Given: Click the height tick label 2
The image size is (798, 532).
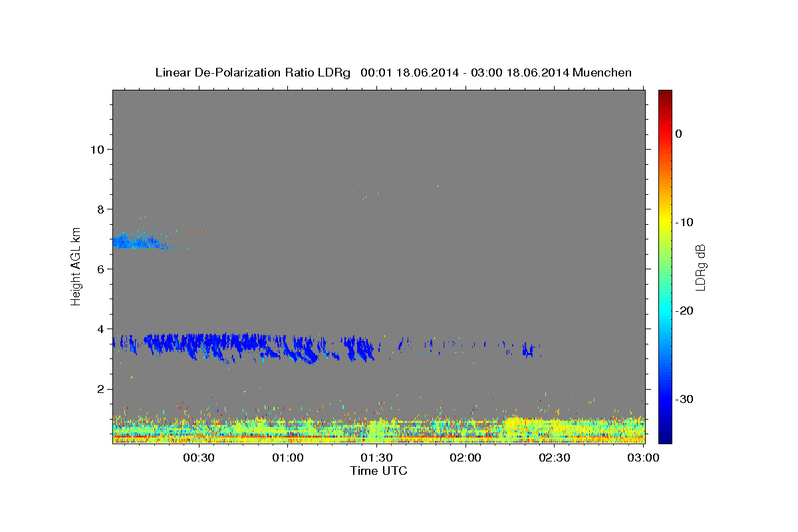Looking at the screenshot, I should (x=101, y=389).
